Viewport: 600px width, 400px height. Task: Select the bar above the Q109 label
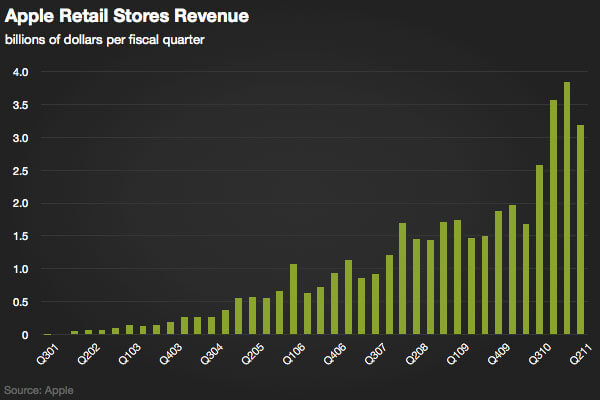tap(458, 277)
